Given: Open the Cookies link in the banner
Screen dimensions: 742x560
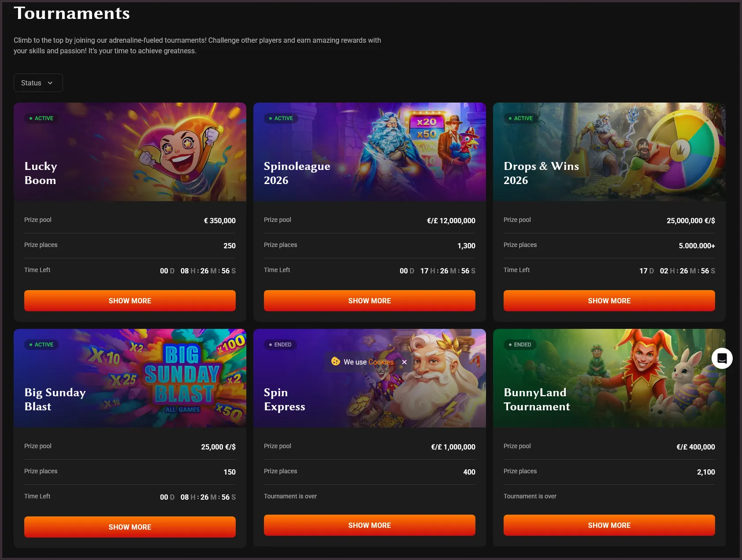Looking at the screenshot, I should click(x=382, y=362).
